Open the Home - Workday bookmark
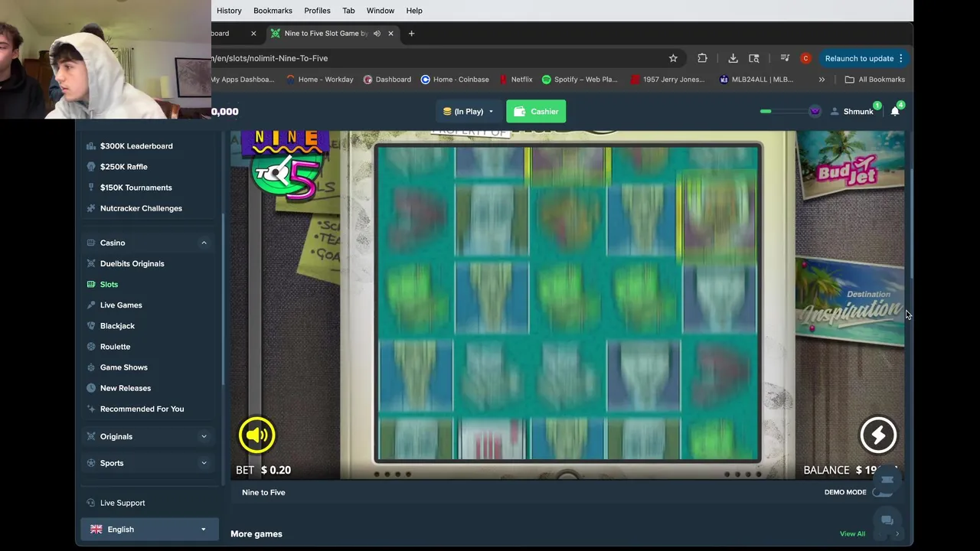This screenshot has height=551, width=980. click(x=319, y=80)
